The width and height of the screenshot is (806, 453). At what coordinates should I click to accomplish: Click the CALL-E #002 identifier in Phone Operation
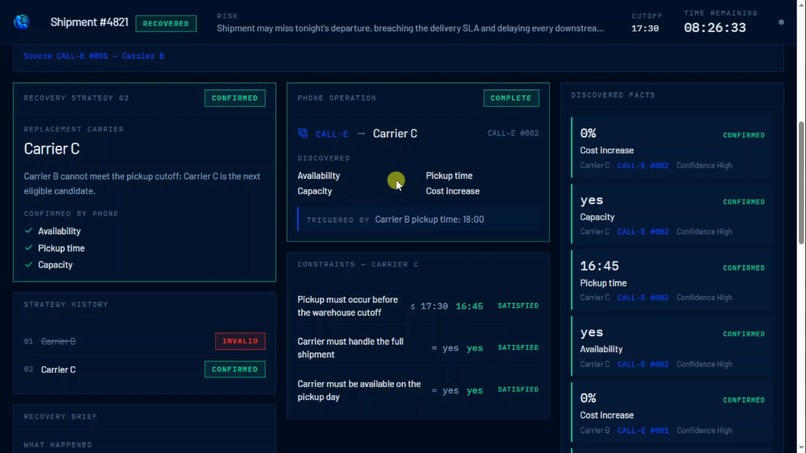(512, 133)
